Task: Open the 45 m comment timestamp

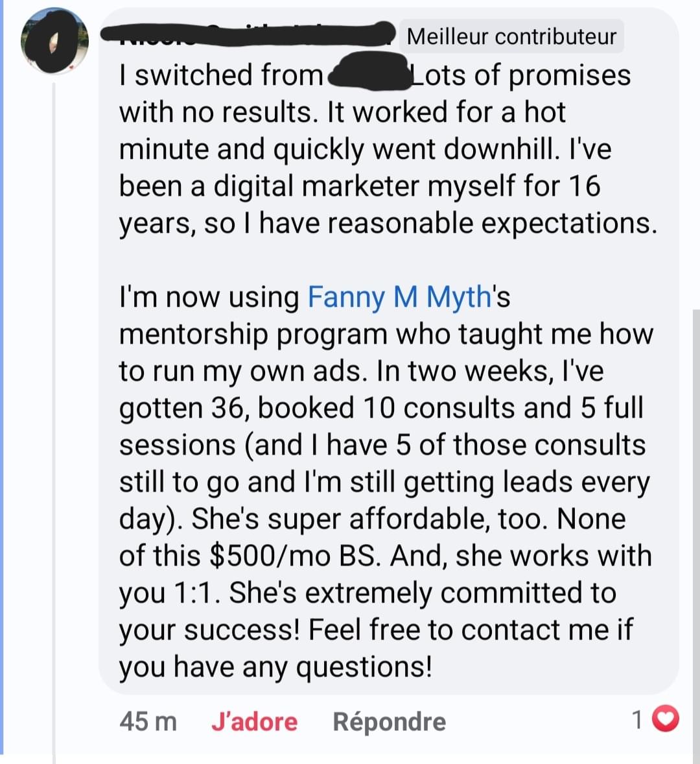Action: pos(148,721)
